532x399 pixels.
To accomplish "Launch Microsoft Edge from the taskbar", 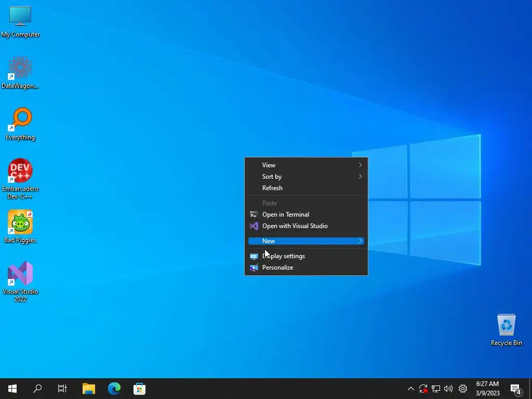I will coord(114,389).
